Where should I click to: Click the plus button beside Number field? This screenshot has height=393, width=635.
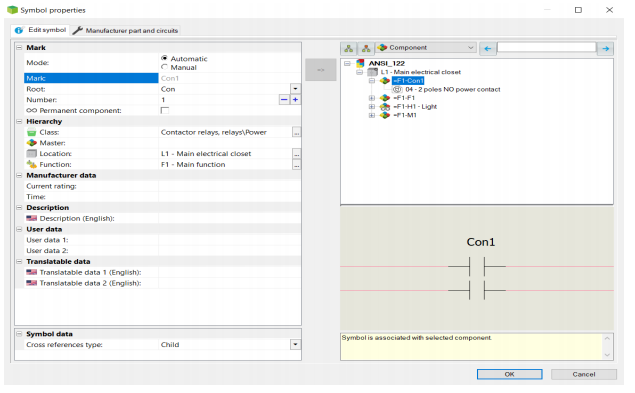[296, 100]
